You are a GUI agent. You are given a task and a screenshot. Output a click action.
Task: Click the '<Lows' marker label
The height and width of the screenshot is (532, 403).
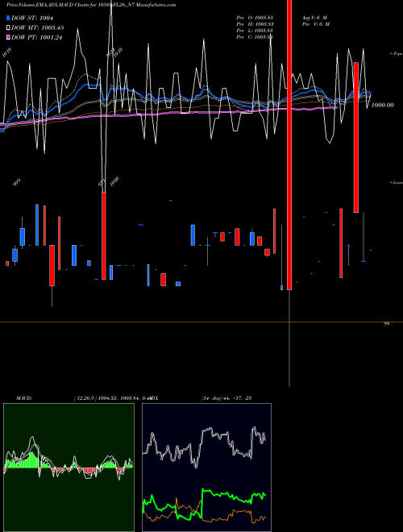click(397, 182)
